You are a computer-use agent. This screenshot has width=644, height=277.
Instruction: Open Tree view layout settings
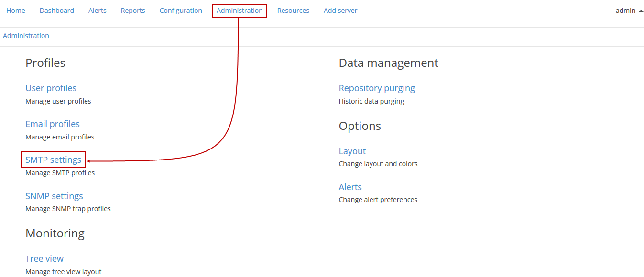click(x=44, y=259)
